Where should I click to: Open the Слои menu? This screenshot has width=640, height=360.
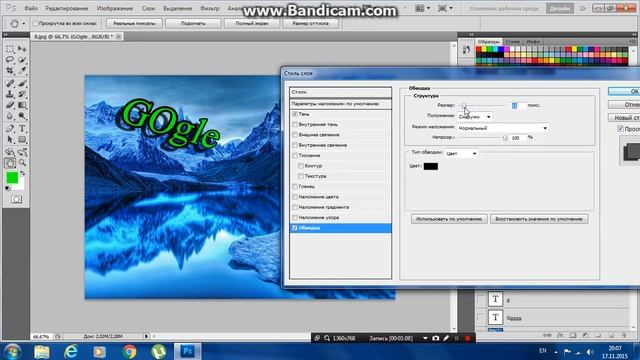pyautogui.click(x=149, y=8)
